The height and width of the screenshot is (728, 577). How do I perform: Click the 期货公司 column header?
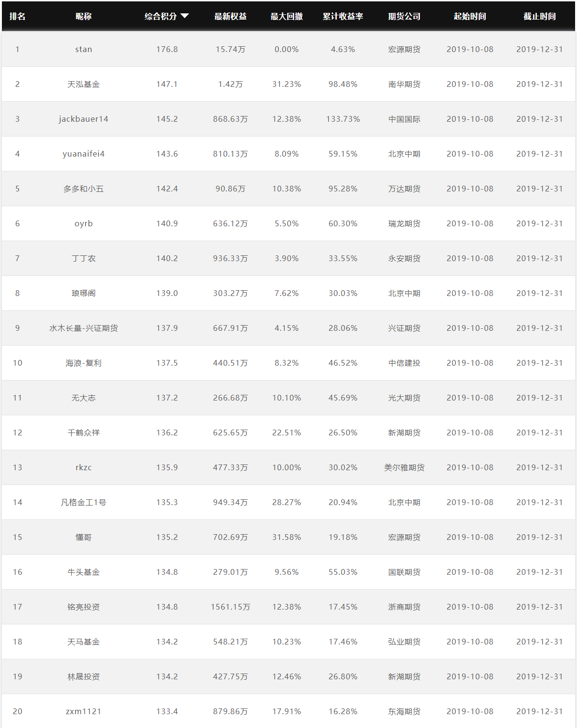click(x=405, y=16)
